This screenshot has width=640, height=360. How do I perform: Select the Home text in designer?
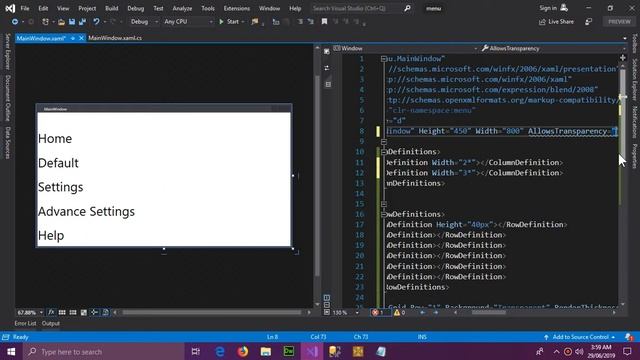coord(55,139)
